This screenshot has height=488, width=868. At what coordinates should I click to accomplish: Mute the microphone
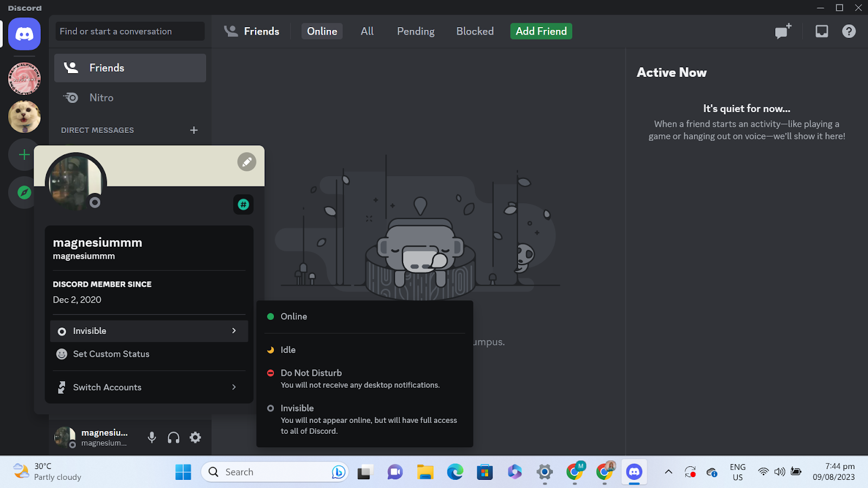(152, 438)
